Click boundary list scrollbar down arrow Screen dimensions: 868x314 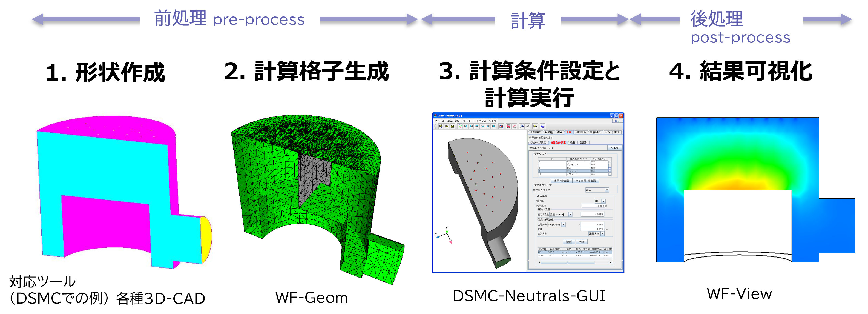tap(610, 174)
